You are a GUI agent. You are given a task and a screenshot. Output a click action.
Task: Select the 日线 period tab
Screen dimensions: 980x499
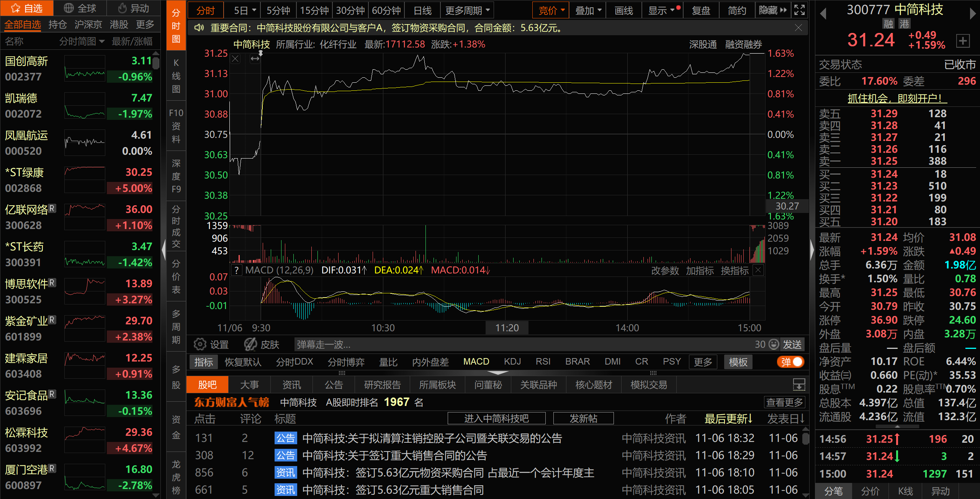[x=422, y=10]
